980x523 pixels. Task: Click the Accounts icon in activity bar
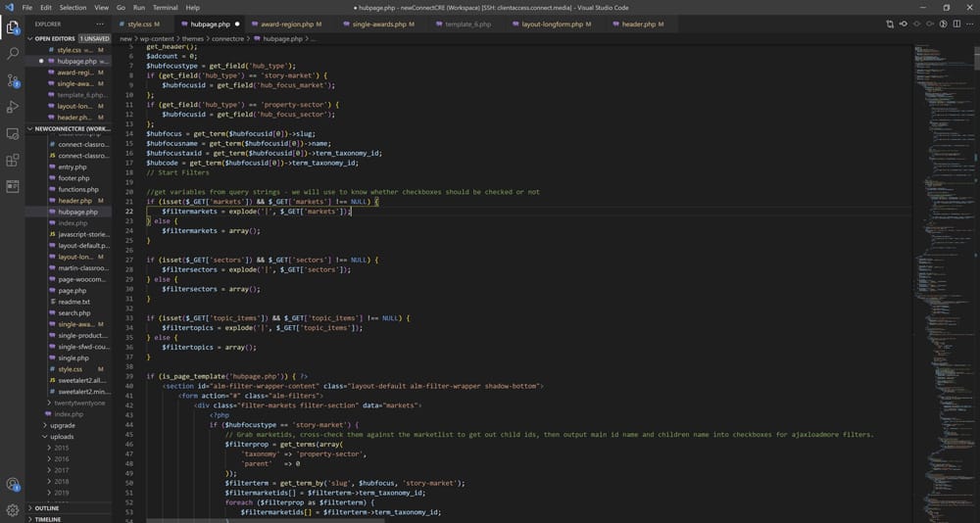(x=13, y=484)
